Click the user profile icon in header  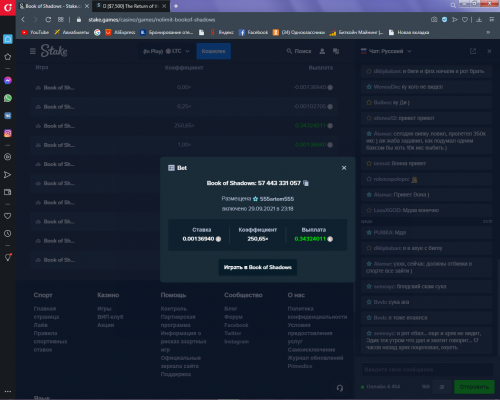coord(322,51)
